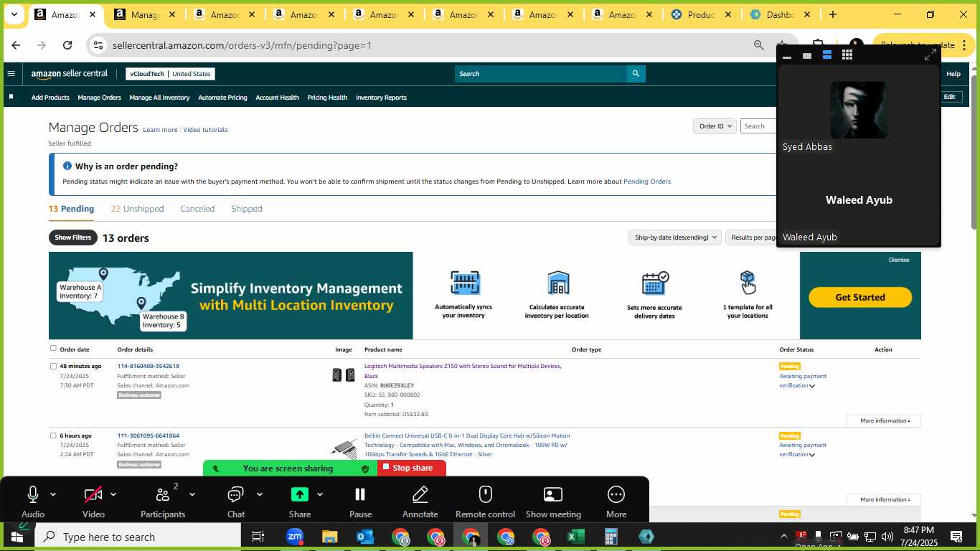This screenshot has width=980, height=551.
Task: Open Zoom share options arrow
Action: [x=320, y=494]
